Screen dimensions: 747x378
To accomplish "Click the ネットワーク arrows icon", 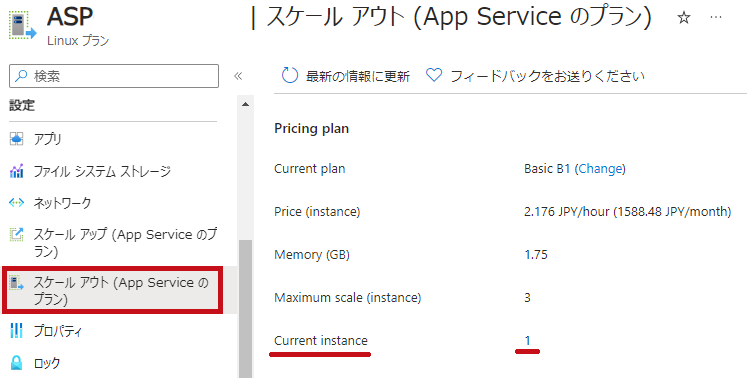I will (x=17, y=203).
